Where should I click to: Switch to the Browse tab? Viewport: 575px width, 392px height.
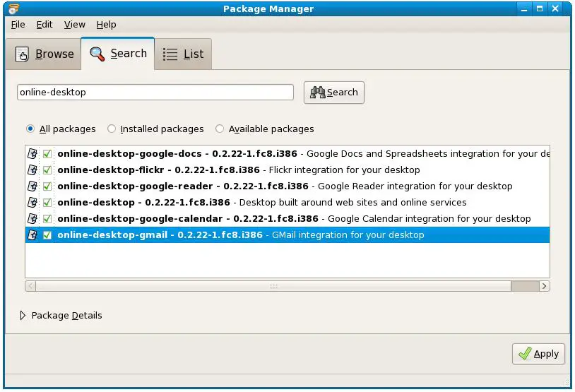click(x=44, y=54)
